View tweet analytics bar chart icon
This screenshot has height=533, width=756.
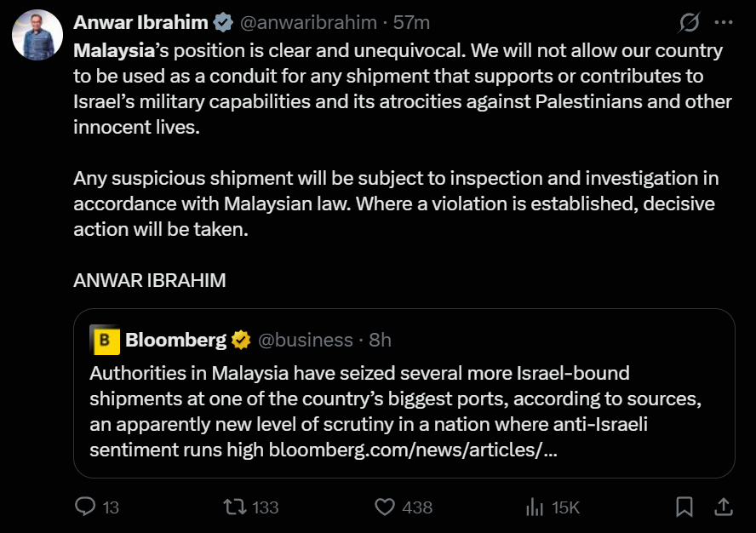tap(535, 507)
